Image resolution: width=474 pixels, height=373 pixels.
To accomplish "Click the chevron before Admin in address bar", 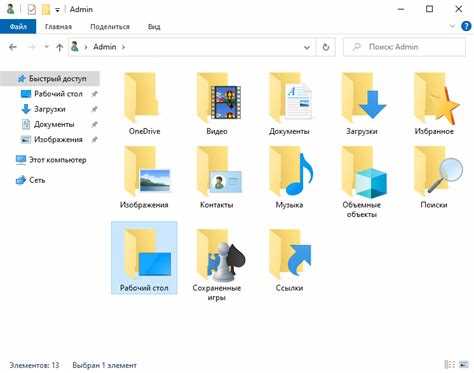I will [86, 47].
